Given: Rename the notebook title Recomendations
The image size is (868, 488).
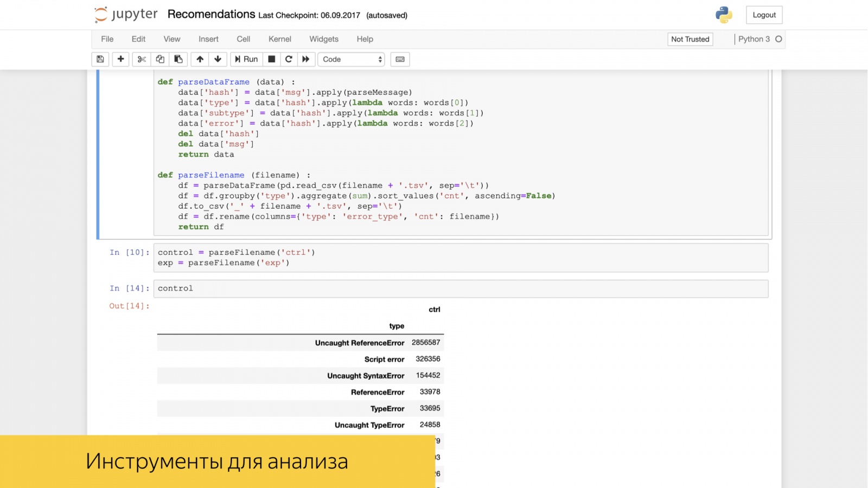Looking at the screenshot, I should click(211, 14).
